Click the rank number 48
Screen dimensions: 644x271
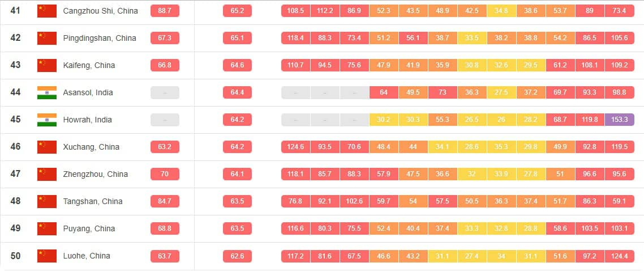16,201
